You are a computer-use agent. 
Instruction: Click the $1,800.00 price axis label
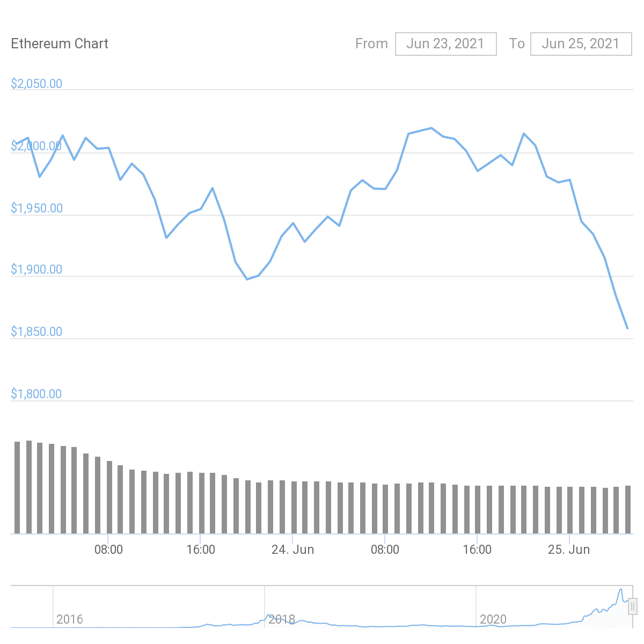pyautogui.click(x=36, y=394)
